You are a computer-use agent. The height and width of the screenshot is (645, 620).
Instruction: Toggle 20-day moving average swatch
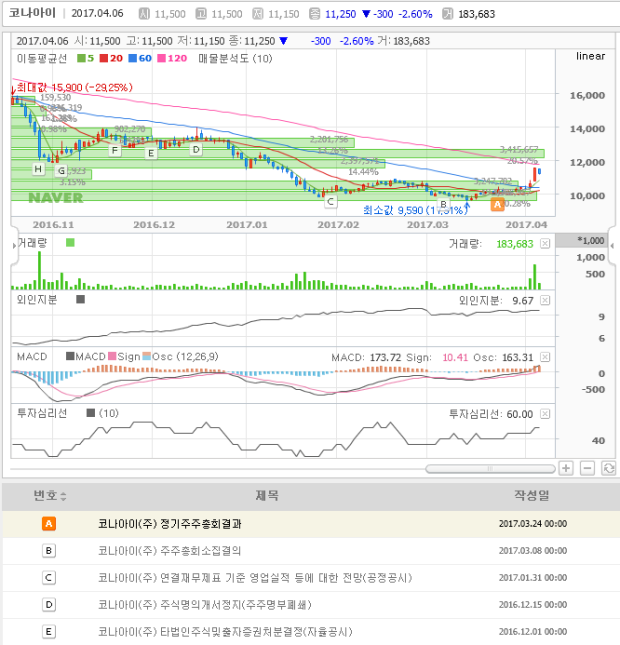click(104, 58)
